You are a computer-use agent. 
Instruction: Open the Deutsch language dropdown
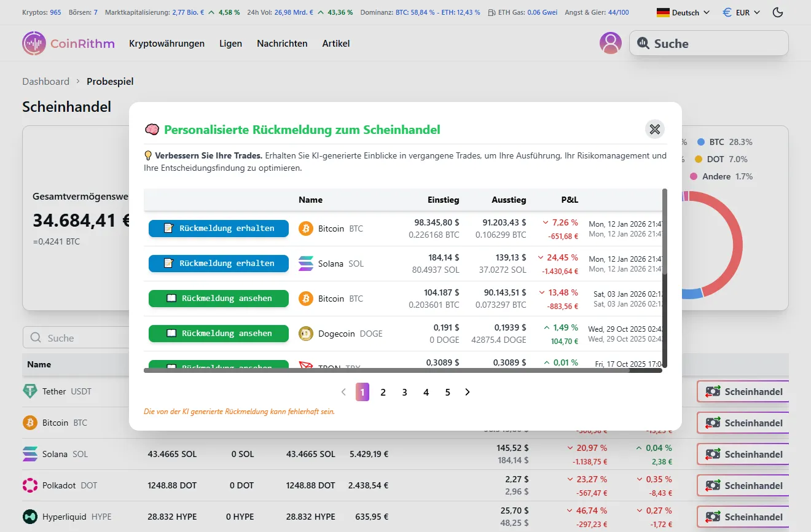coord(682,12)
